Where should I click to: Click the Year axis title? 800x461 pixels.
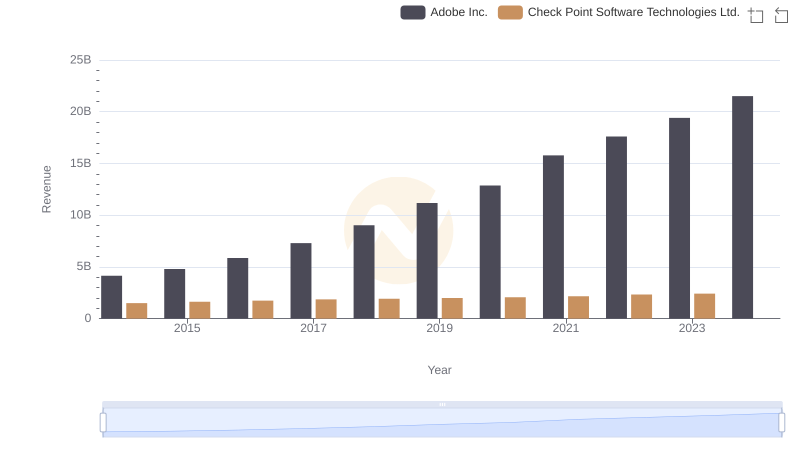[x=440, y=370]
